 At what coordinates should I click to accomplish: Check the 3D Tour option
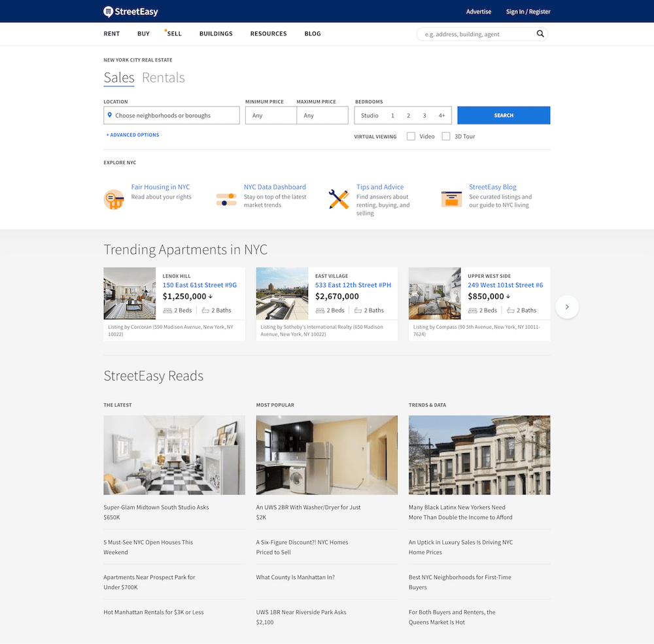pyautogui.click(x=446, y=136)
